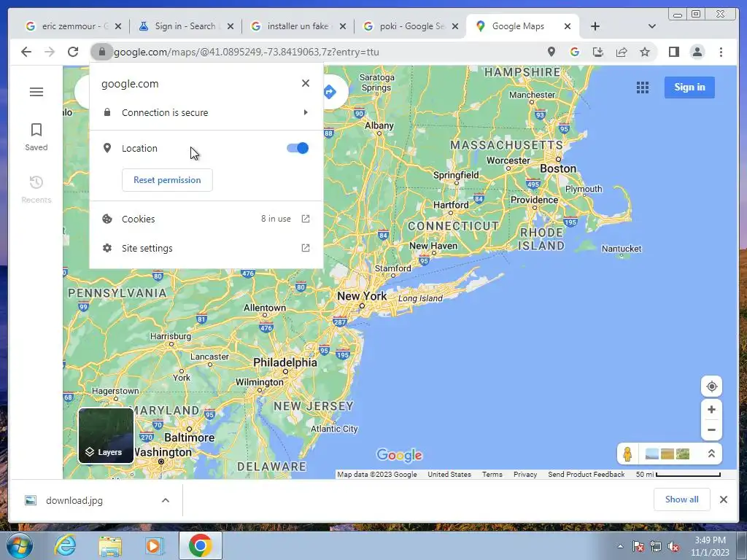
Task: Click the Google icon in address bar
Action: [575, 52]
